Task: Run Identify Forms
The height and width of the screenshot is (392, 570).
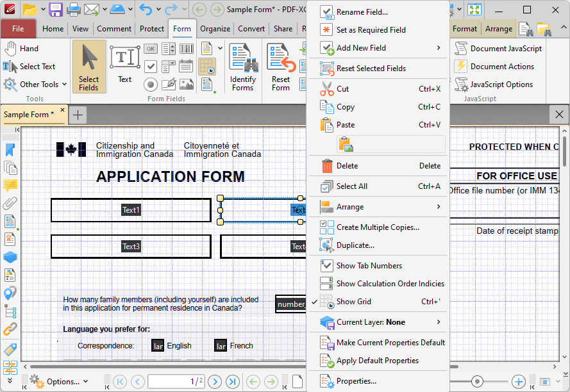Action: tap(243, 67)
